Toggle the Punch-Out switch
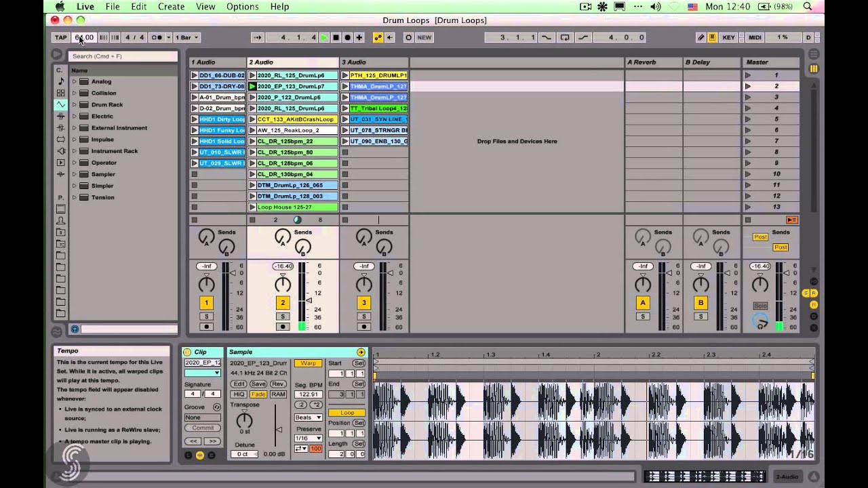 click(x=583, y=37)
